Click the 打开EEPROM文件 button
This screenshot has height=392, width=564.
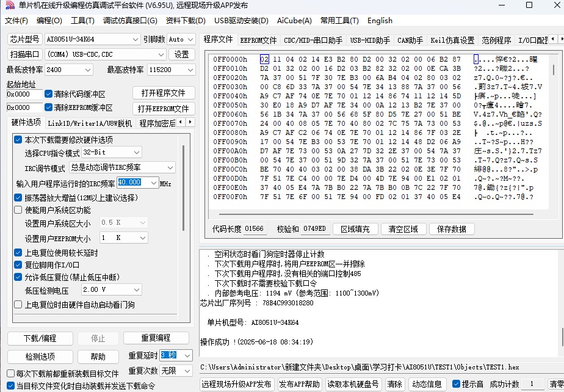point(164,108)
